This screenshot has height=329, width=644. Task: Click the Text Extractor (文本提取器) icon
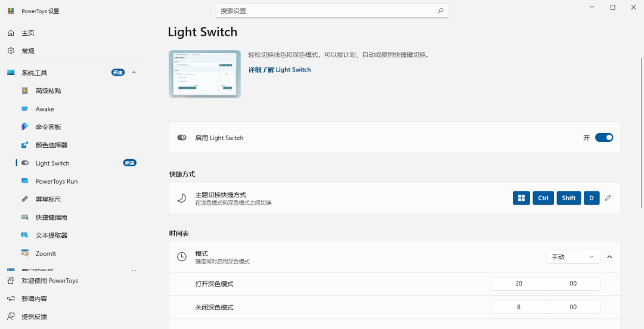tap(24, 235)
